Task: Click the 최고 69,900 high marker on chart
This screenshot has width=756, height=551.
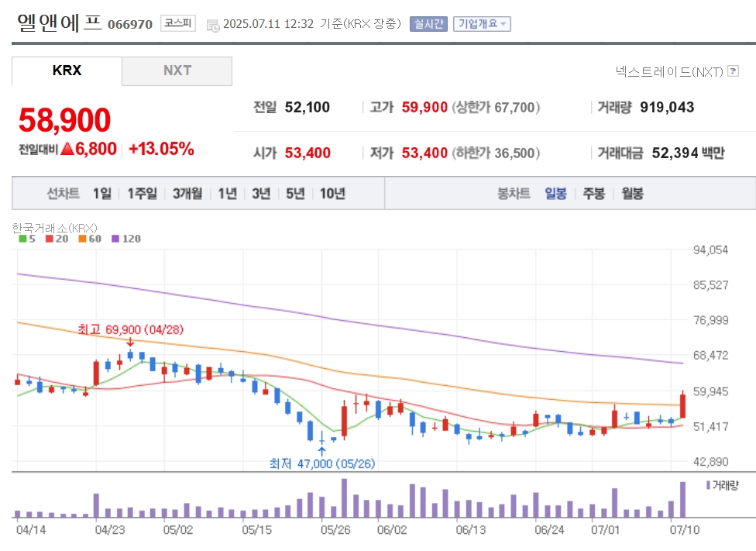Action: [x=131, y=329]
